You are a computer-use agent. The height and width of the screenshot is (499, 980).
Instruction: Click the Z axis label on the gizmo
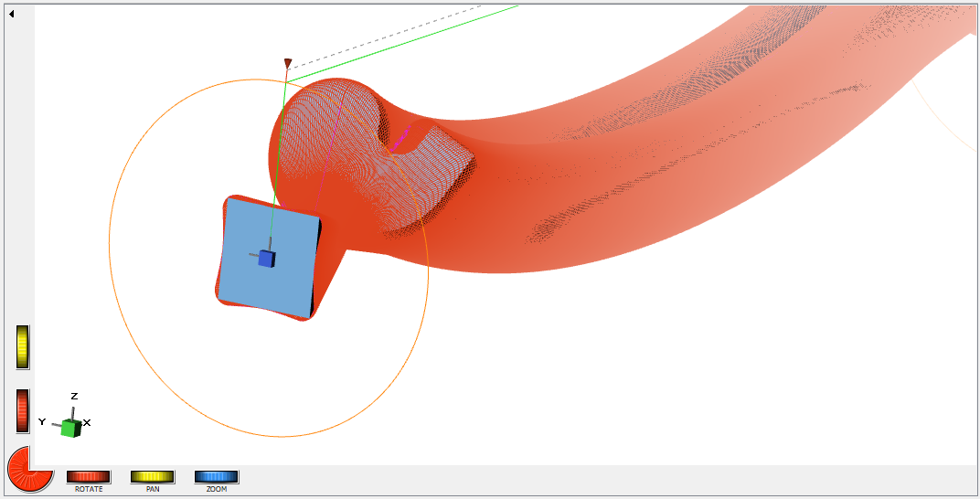(74, 397)
